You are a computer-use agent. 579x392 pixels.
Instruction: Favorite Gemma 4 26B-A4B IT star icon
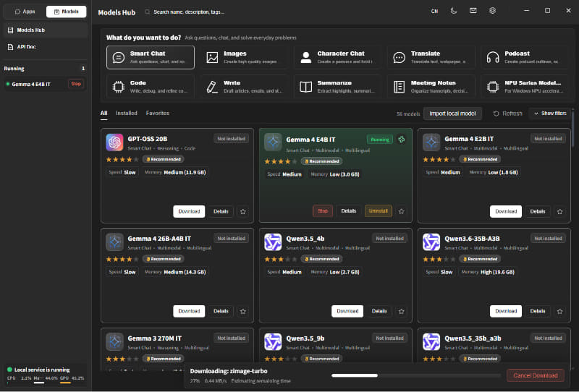(x=243, y=311)
